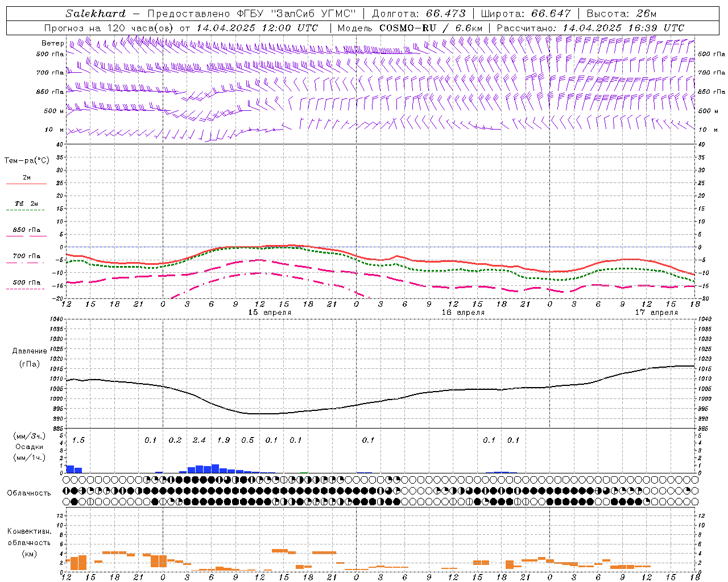Viewport: 728px width, 582px height.
Task: Click the "10 м" wind level label on the left
Action: coord(54,130)
